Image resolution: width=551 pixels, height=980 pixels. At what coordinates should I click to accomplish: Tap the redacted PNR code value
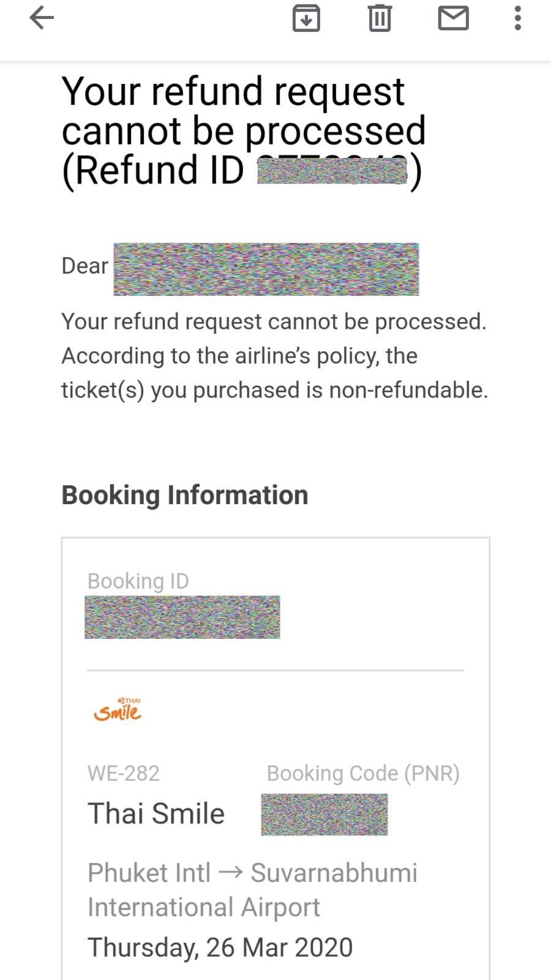click(x=324, y=815)
